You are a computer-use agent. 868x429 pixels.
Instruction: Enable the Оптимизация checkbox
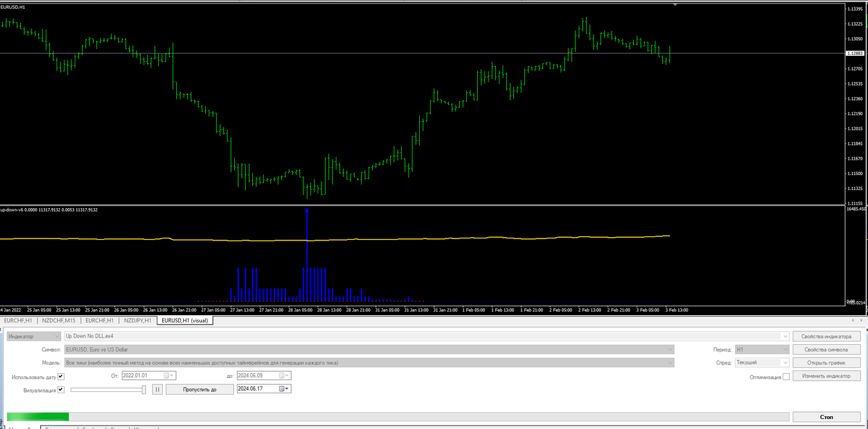pyautogui.click(x=786, y=376)
